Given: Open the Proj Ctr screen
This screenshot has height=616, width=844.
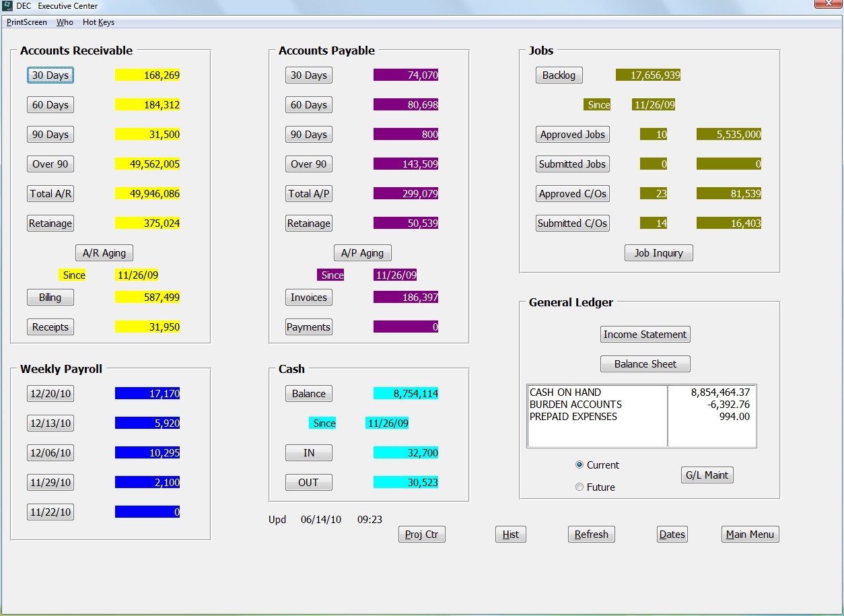Looking at the screenshot, I should click(421, 534).
